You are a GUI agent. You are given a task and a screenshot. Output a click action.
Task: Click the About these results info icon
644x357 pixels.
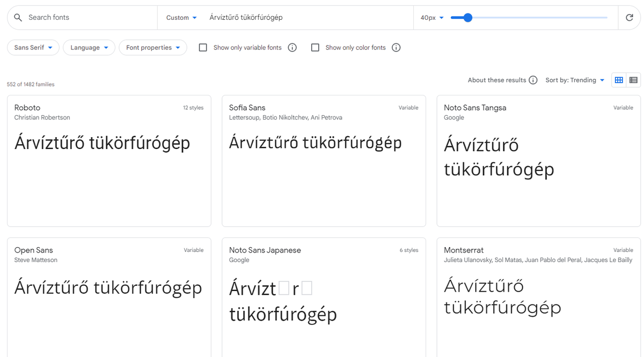click(x=533, y=79)
